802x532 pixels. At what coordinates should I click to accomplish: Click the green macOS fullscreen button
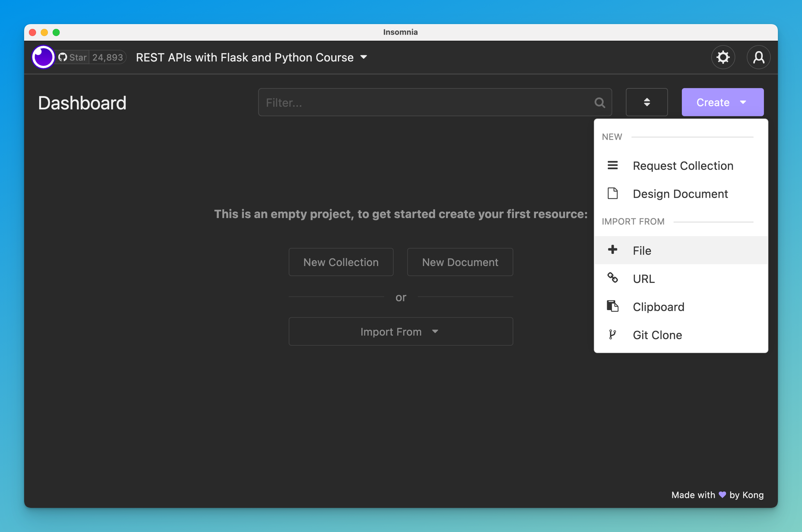[56, 32]
